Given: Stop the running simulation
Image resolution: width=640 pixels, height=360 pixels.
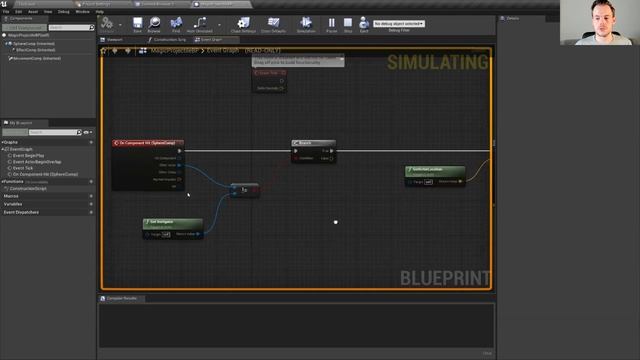Looking at the screenshot, I should click(348, 23).
